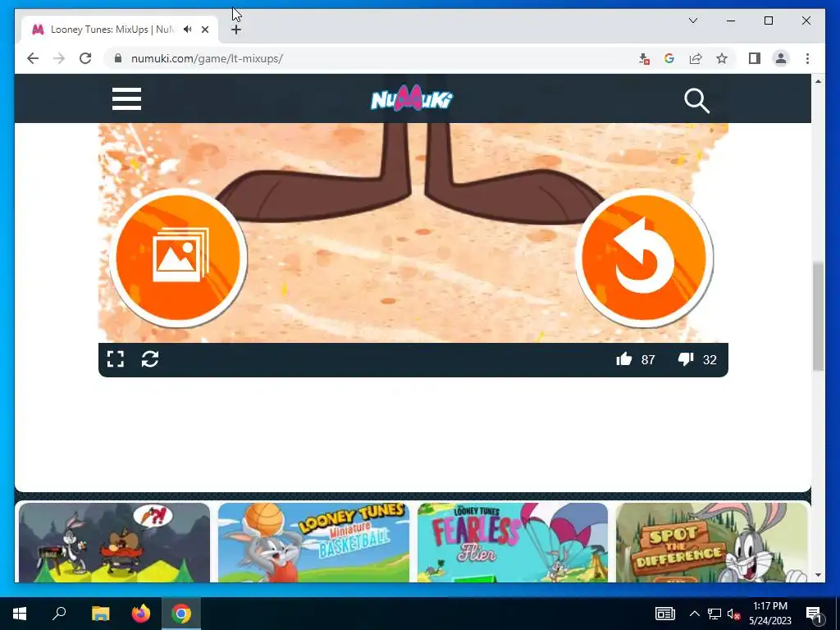Open the site search magnifier

[x=696, y=101]
